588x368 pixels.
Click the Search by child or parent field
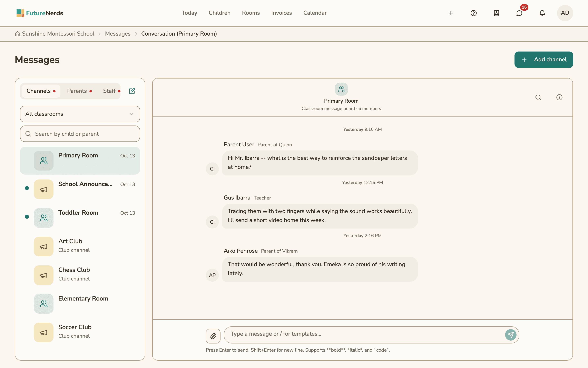click(x=80, y=134)
